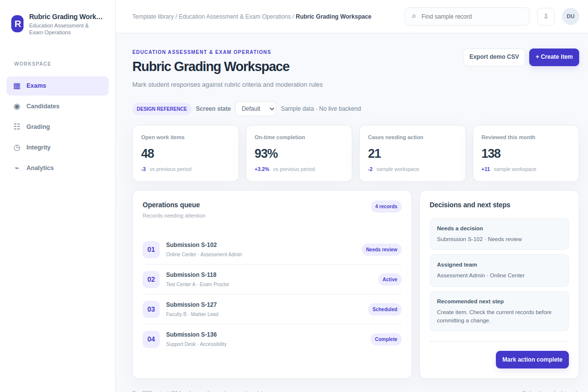The width and height of the screenshot is (588, 392).
Task: Click the +3.2% change indicator
Action: 262,169
